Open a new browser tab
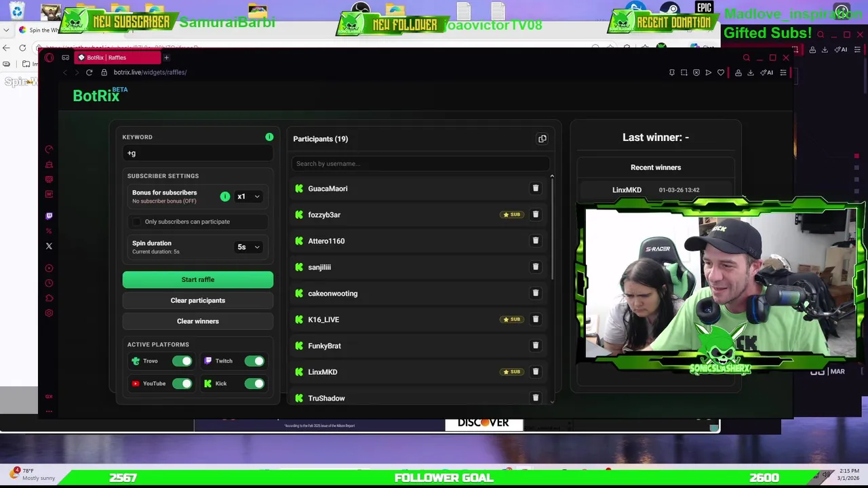868x488 pixels. 166,58
